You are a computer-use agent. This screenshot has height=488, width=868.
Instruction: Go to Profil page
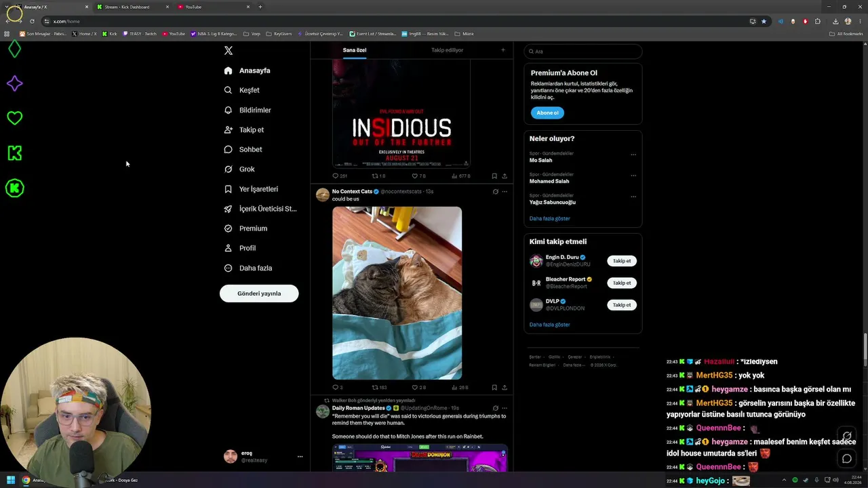(240, 248)
